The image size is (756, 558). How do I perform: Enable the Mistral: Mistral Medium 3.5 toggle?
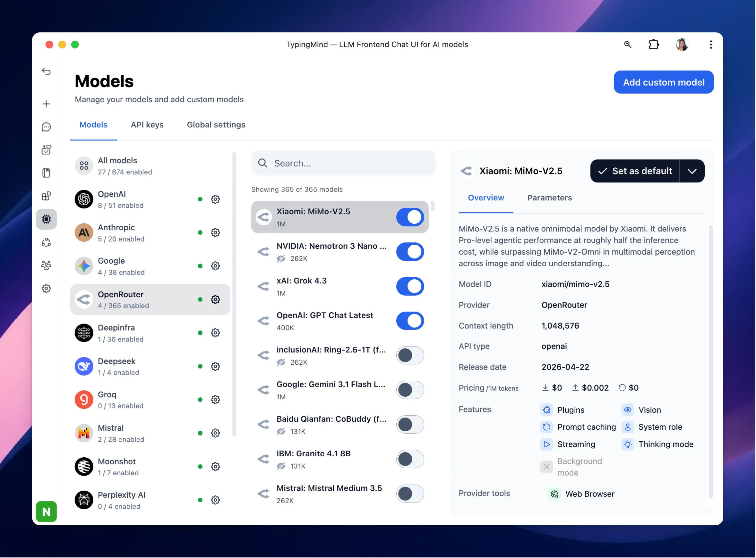pos(410,494)
